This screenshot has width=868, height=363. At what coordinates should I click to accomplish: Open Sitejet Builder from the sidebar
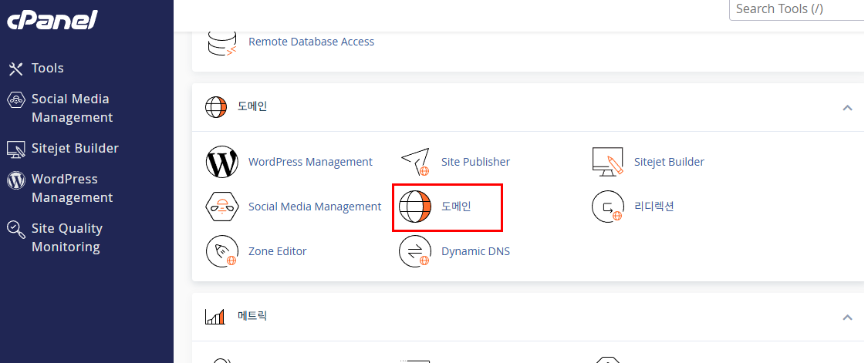(74, 148)
